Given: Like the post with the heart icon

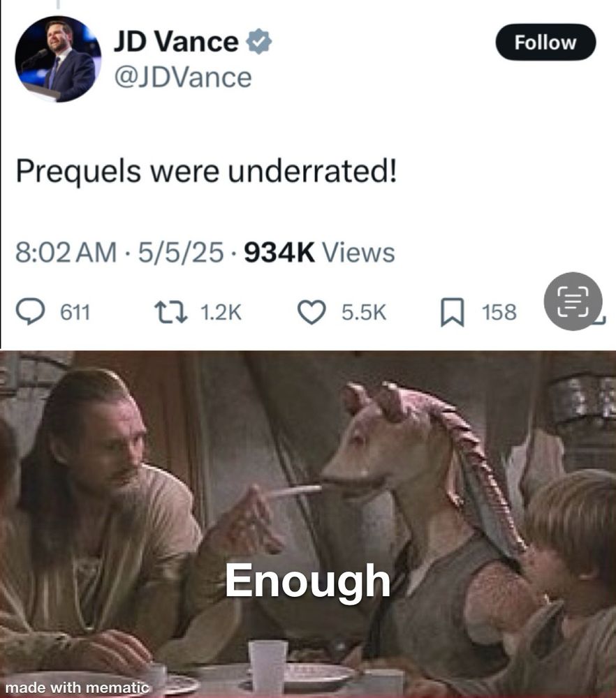Looking at the screenshot, I should pos(311,312).
